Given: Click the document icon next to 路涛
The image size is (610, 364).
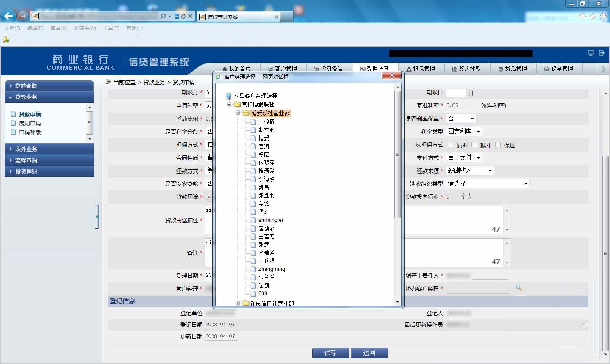Looking at the screenshot, I should [x=254, y=146].
